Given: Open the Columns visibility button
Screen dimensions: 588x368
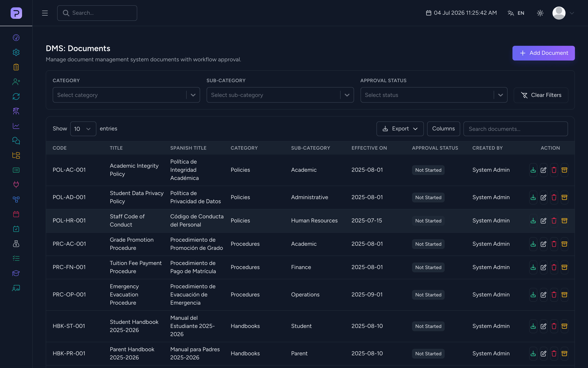Looking at the screenshot, I should point(443,129).
